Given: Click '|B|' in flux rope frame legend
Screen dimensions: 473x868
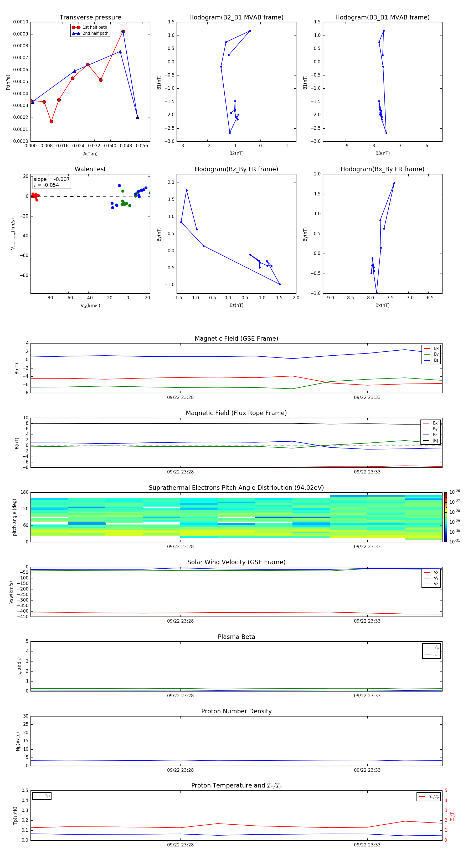Looking at the screenshot, I should pos(436,441).
